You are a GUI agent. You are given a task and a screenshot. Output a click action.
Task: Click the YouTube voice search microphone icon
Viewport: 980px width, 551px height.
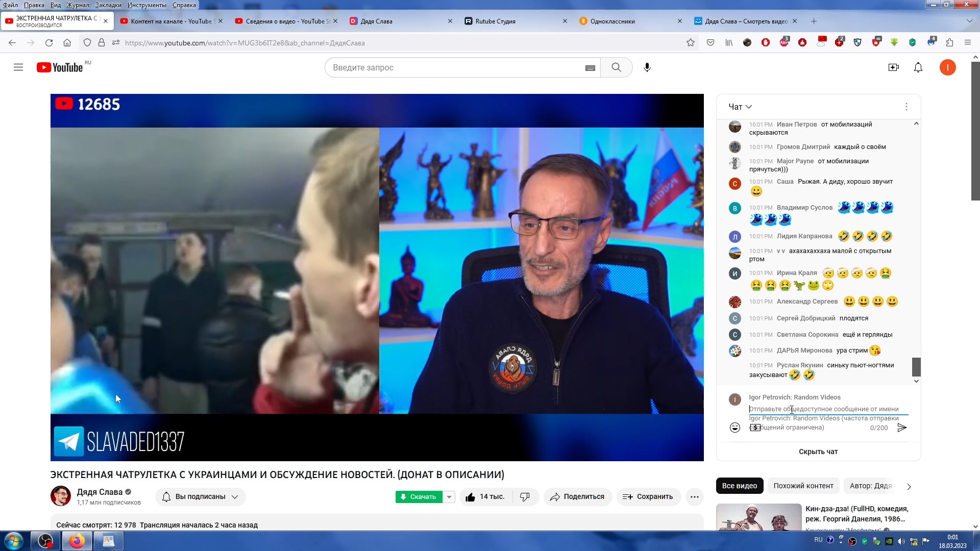pyautogui.click(x=647, y=67)
